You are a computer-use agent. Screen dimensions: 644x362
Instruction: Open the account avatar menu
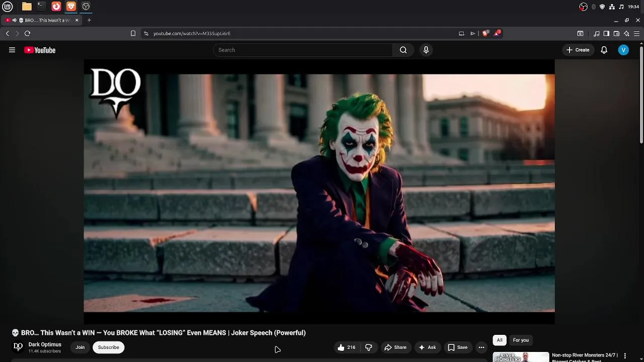coord(623,50)
